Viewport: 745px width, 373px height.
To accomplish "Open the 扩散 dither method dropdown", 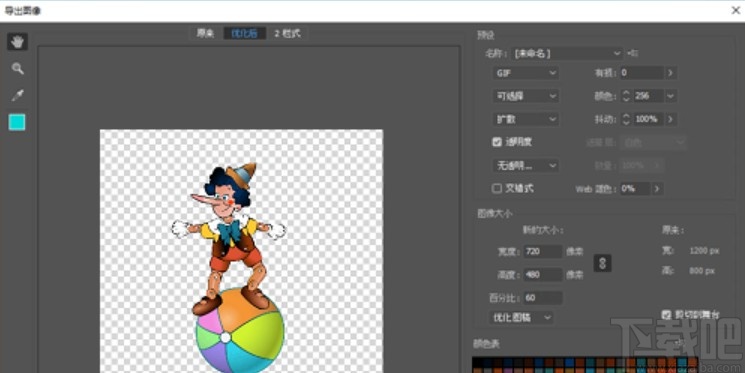I will [525, 119].
